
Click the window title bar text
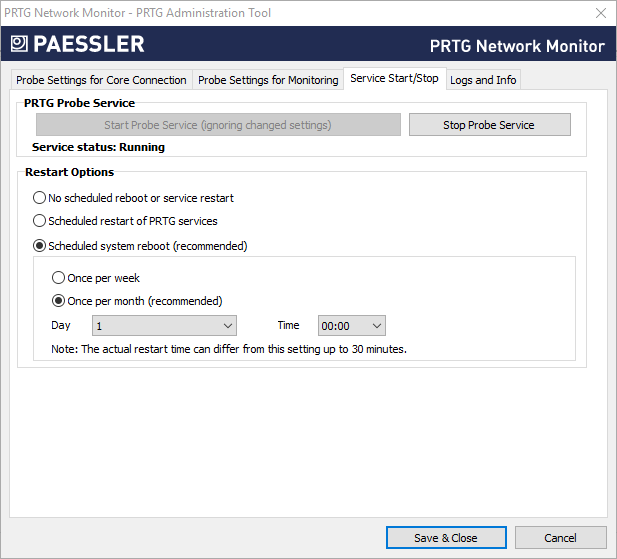(138, 13)
